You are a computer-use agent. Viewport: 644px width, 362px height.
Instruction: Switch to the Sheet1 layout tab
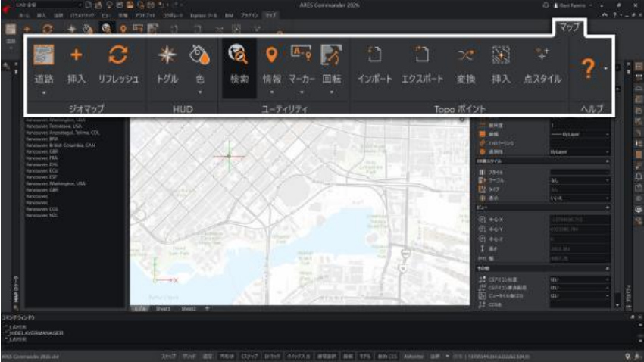(164, 309)
